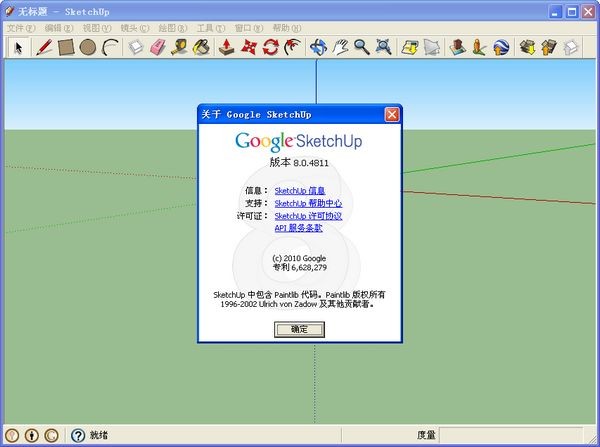Activate the Rotate tool
This screenshot has width=600, height=447.
(270, 47)
